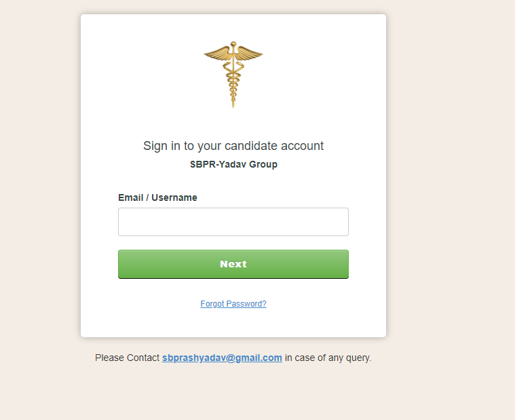Click the "Email / Username" field label
Viewport: 515px width, 420px height.
click(157, 197)
